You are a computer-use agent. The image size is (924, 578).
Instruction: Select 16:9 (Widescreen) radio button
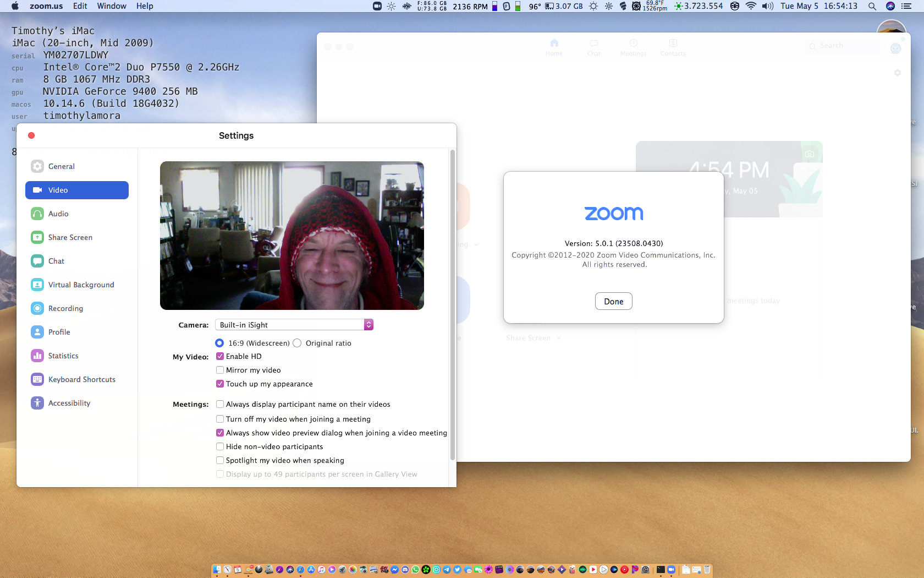(219, 343)
